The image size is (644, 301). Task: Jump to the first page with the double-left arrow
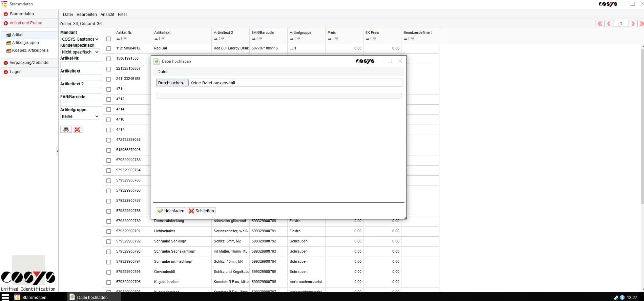click(600, 24)
